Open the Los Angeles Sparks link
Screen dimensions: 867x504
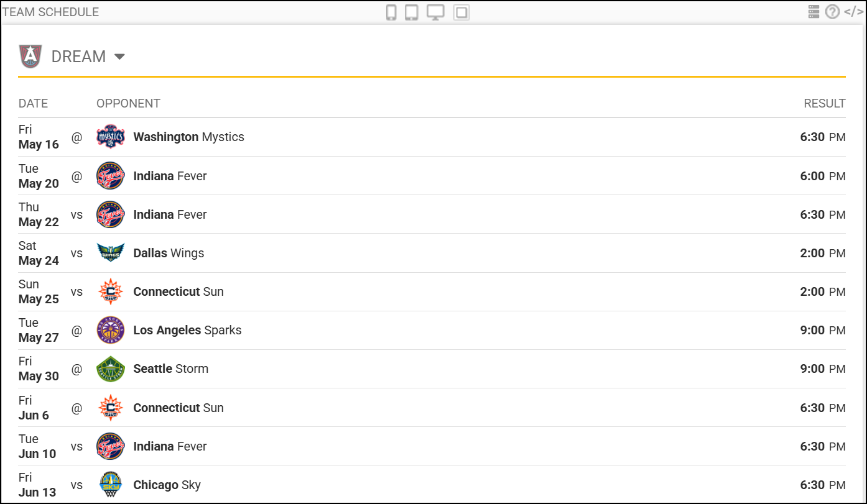click(x=187, y=330)
